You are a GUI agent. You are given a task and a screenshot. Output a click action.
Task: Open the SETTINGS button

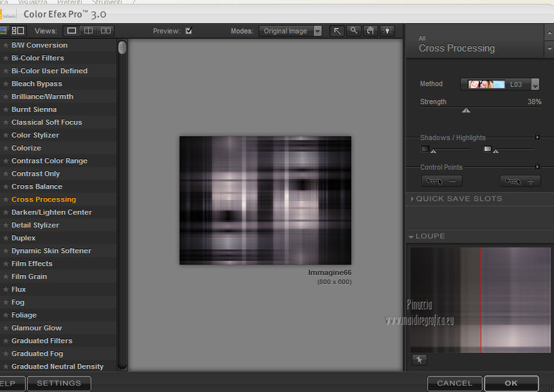(x=59, y=383)
